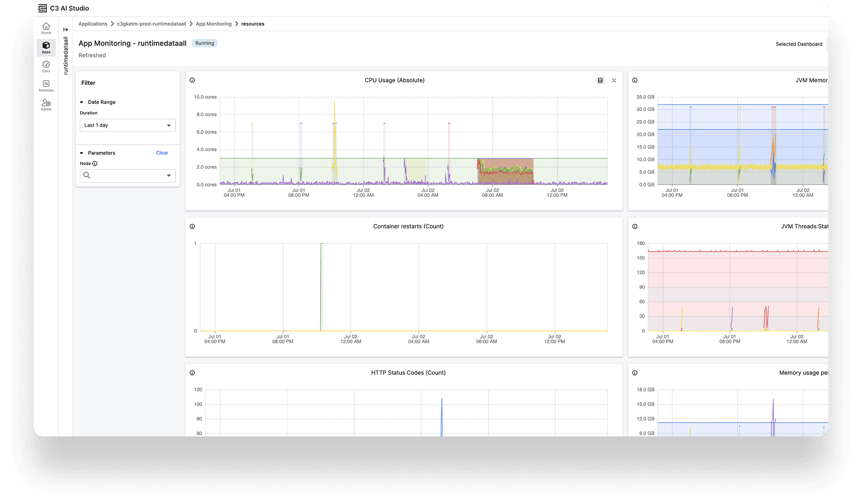Click the Refreshed status text
This screenshot has width=862, height=504.
click(92, 55)
